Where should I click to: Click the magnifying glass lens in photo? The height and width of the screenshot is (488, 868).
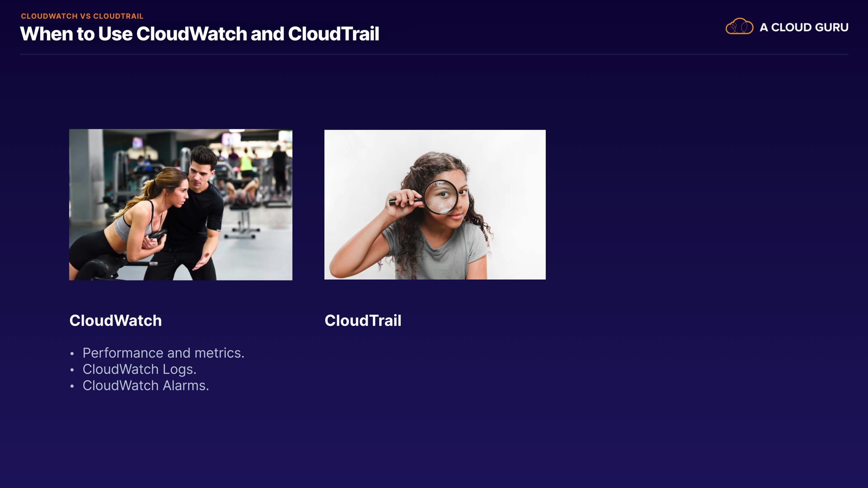tap(441, 197)
